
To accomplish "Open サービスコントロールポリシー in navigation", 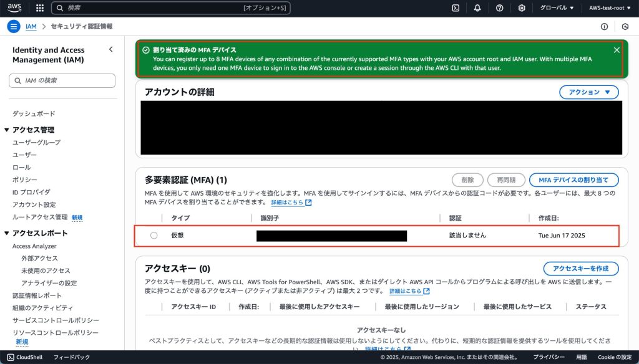I will [56, 320].
